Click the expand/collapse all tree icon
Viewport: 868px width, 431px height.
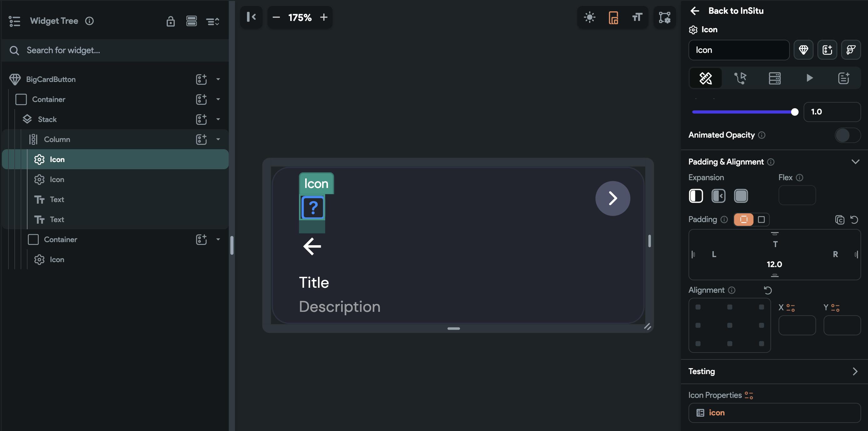click(213, 22)
